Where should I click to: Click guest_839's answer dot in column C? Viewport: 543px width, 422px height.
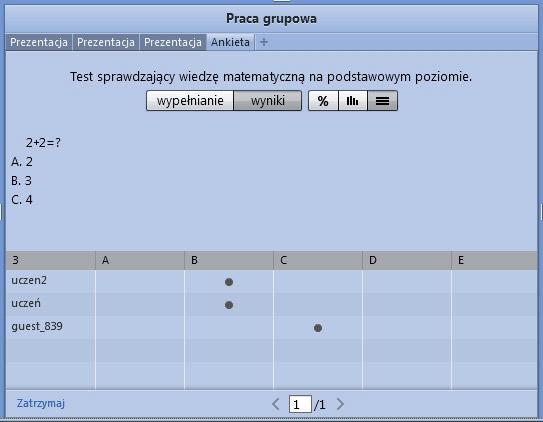[318, 328]
